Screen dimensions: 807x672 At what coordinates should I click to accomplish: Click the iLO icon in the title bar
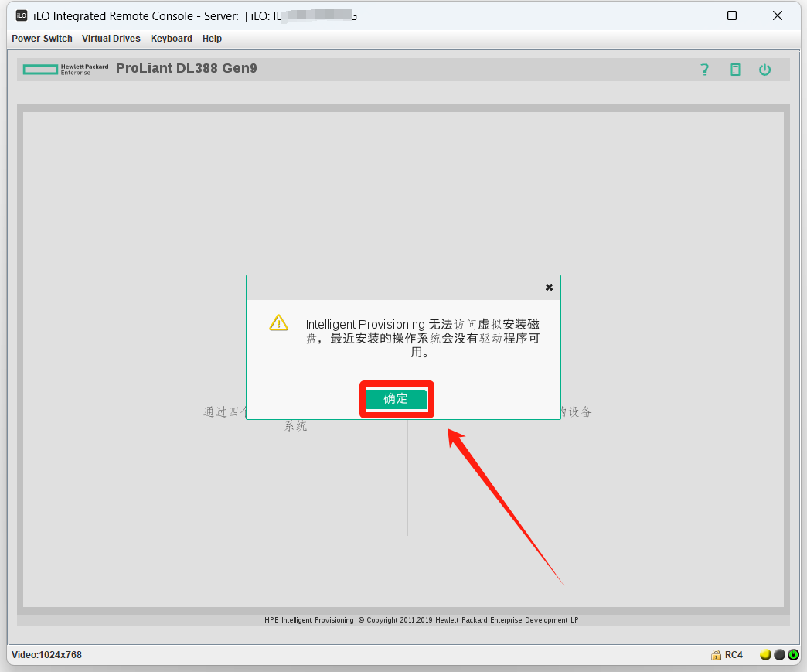pyautogui.click(x=22, y=15)
